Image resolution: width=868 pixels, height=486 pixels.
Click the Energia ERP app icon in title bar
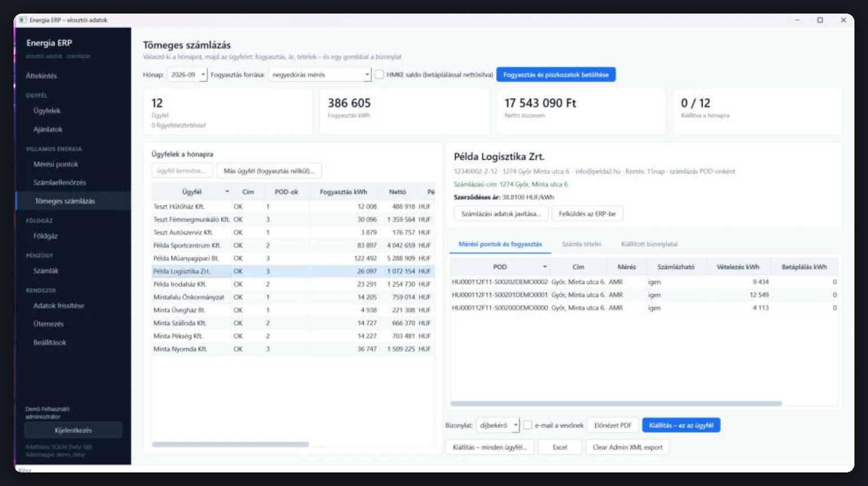[23, 20]
